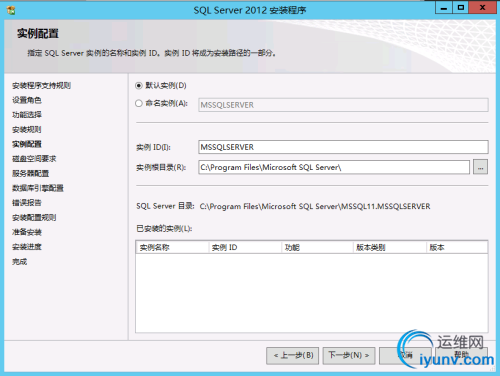Screen dimensions: 500x376
Task: Select the 安装规则 step
Action: 27,129
